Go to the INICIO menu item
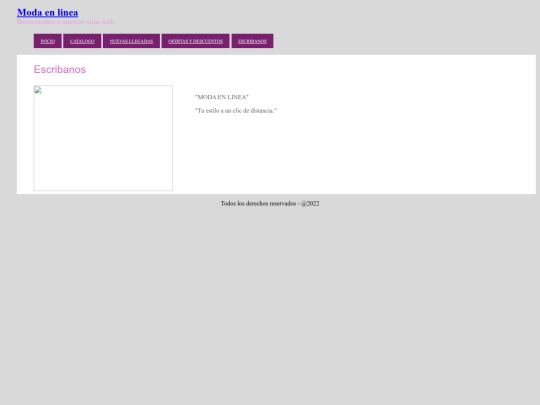The height and width of the screenshot is (405, 540). pyautogui.click(x=48, y=41)
